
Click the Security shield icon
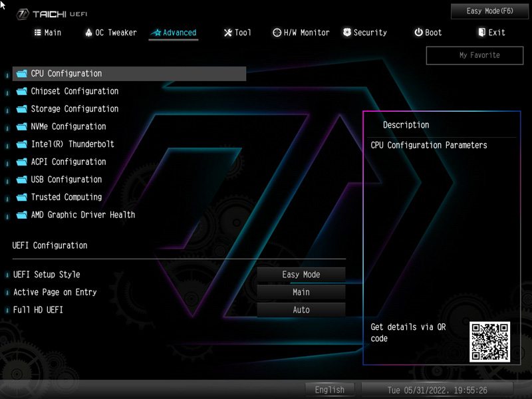coord(347,33)
